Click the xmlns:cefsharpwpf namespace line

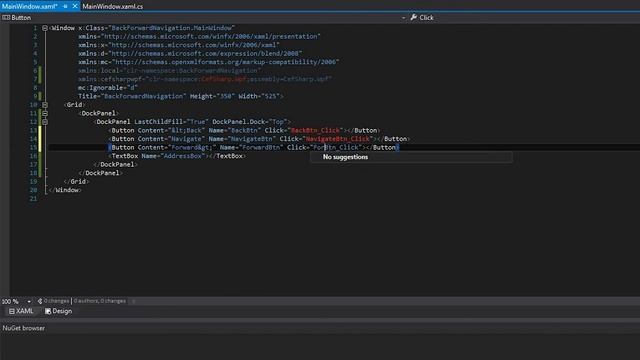tap(205, 79)
